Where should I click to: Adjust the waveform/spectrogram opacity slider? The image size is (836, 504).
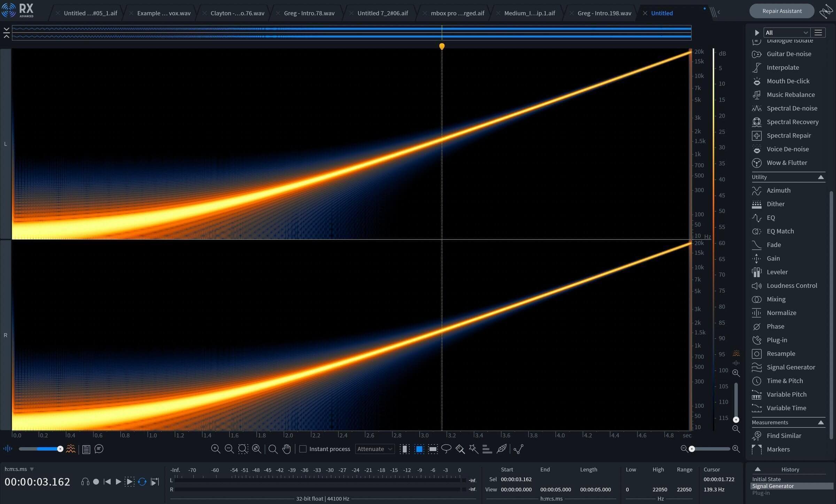point(41,449)
